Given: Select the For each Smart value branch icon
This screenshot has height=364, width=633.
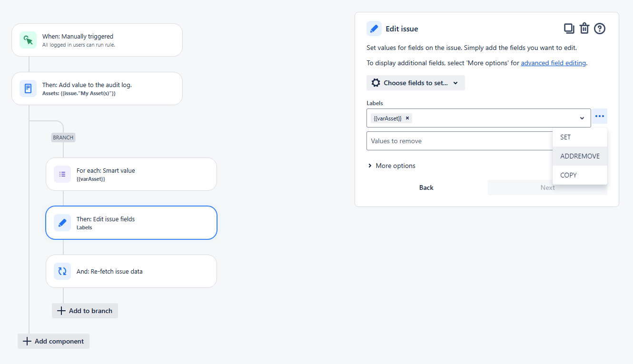Looking at the screenshot, I should click(x=62, y=174).
